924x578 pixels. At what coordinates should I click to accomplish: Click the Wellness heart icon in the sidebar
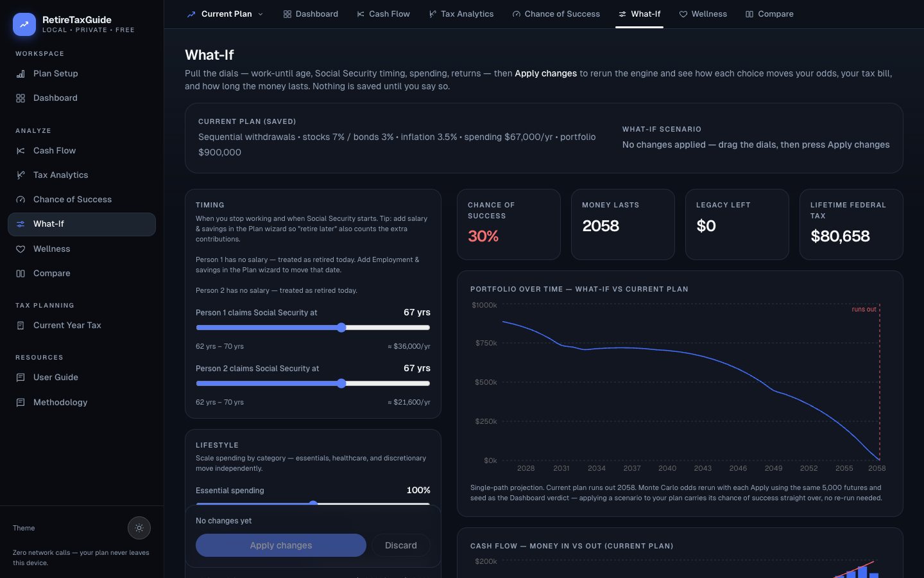click(x=21, y=249)
